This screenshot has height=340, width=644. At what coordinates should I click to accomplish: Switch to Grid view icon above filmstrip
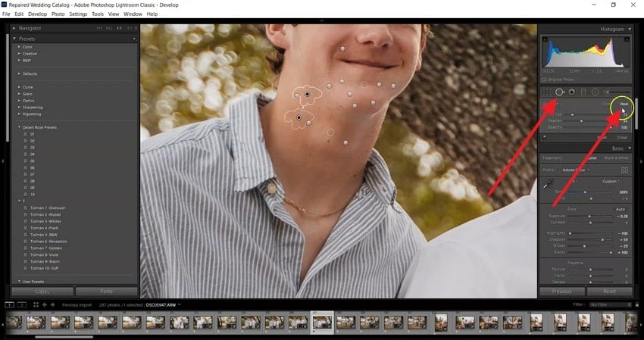36,304
